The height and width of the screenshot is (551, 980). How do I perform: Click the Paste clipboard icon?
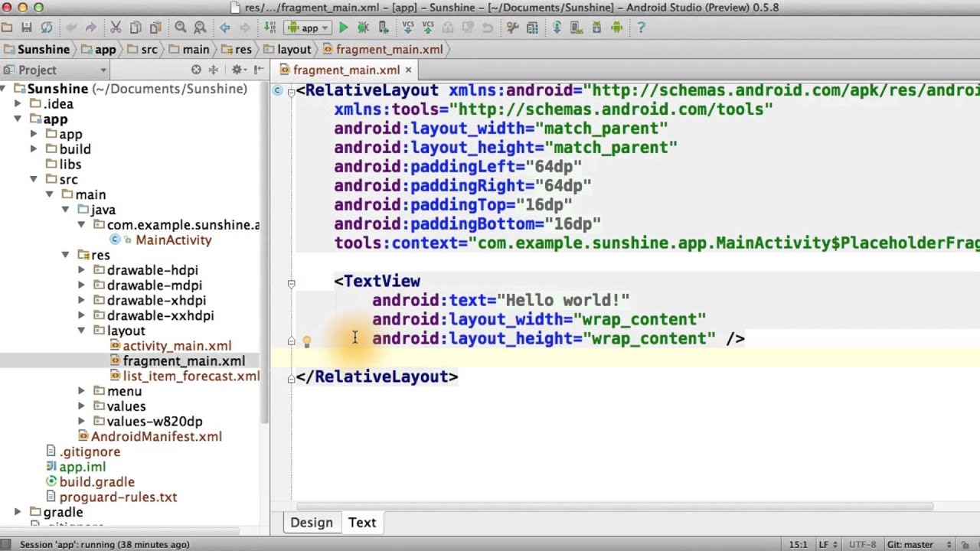coord(155,28)
